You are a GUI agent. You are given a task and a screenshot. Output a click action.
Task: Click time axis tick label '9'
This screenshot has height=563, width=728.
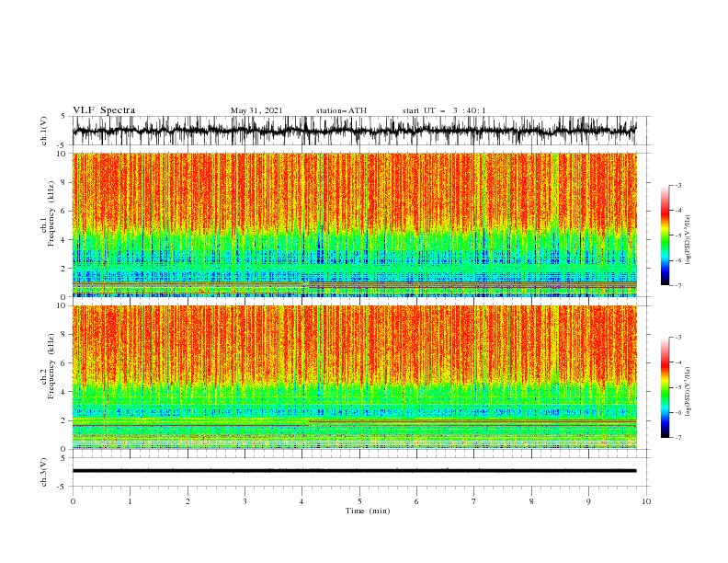pyautogui.click(x=588, y=501)
